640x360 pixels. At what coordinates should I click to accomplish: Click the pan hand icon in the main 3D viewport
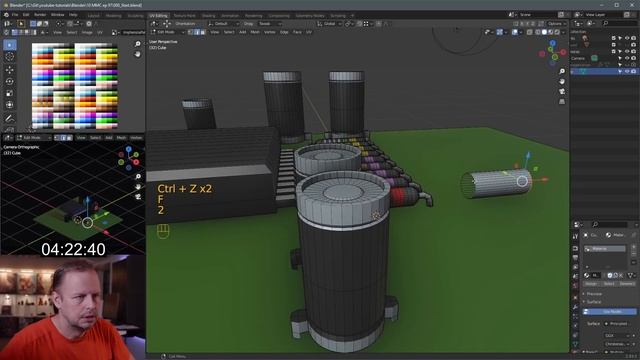[562, 81]
